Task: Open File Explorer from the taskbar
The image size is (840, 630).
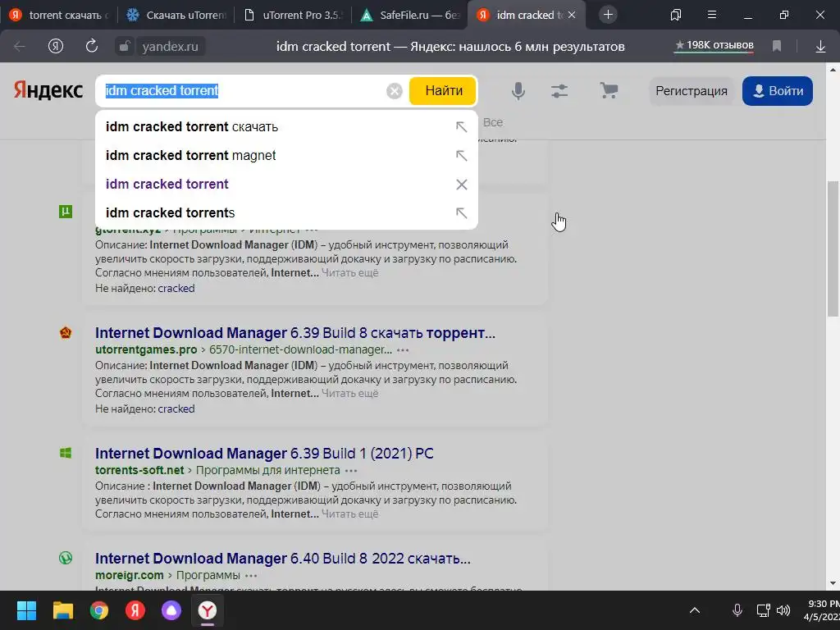Action: pos(62,610)
